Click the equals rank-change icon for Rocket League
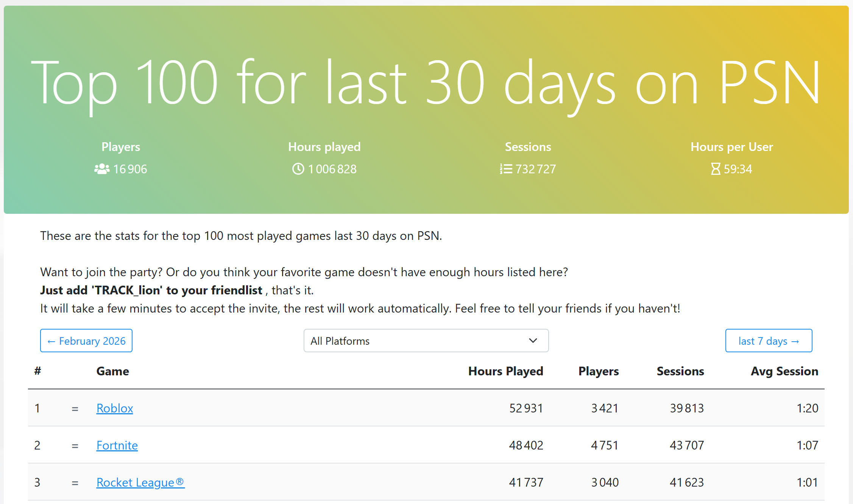This screenshot has height=504, width=853. 75,483
